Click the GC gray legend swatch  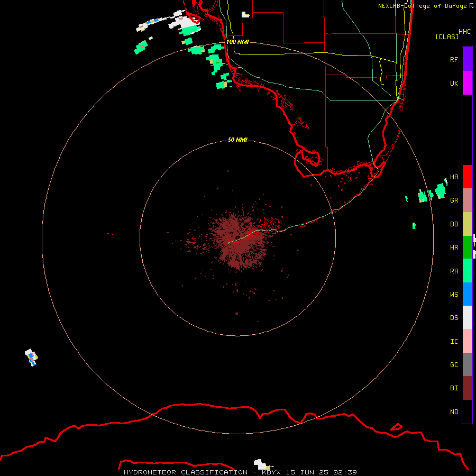[x=467, y=364]
